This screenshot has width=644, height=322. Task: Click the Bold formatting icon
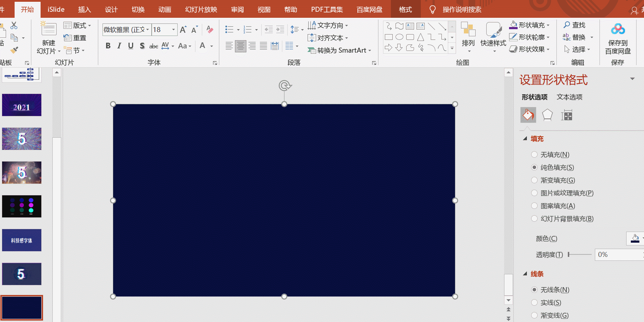tap(108, 46)
